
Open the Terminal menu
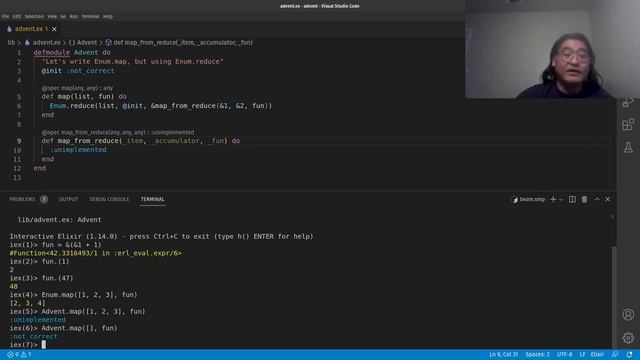coord(91,17)
